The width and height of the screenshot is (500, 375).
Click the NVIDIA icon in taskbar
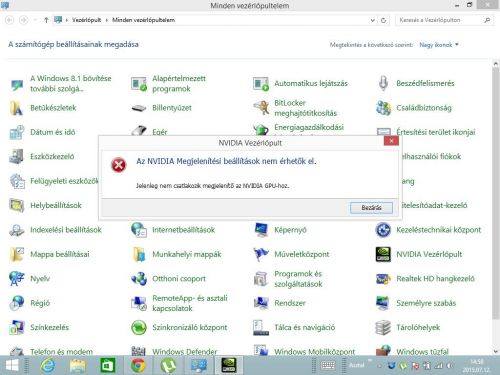coord(229,365)
